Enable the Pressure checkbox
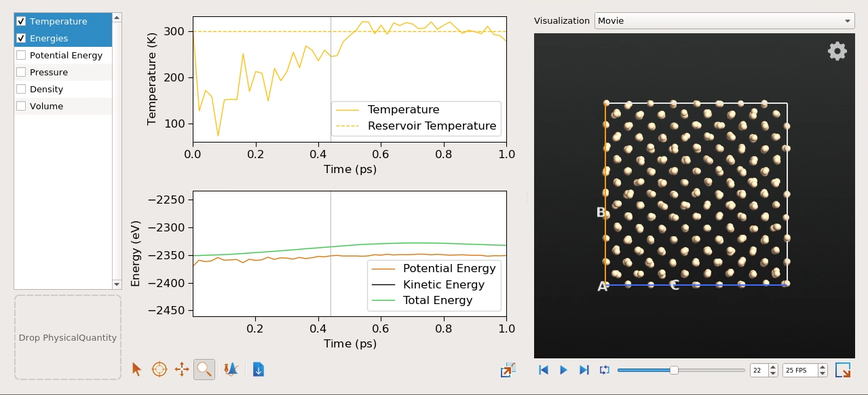868x395 pixels. tap(21, 72)
